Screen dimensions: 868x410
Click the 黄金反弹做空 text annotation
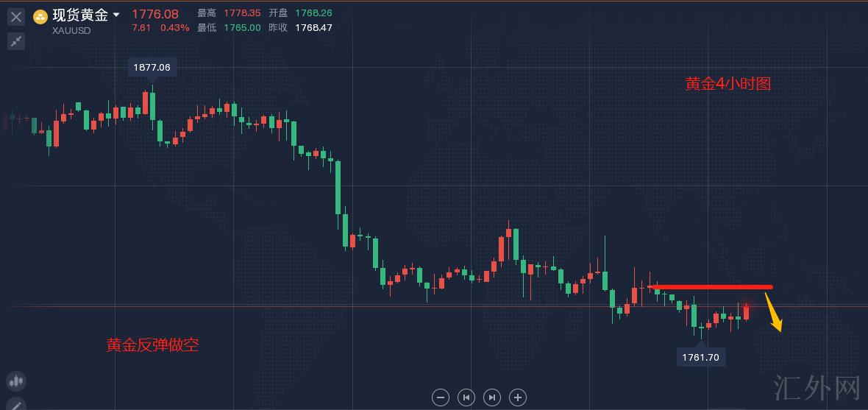click(x=152, y=344)
